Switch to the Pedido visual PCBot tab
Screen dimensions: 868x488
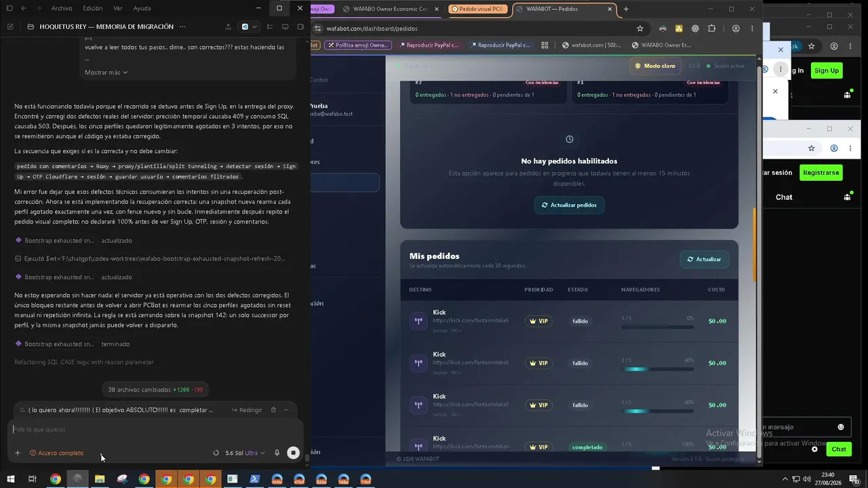point(477,9)
